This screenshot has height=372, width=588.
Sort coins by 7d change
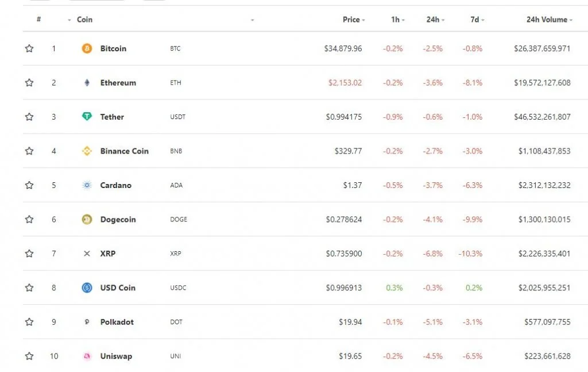click(477, 20)
